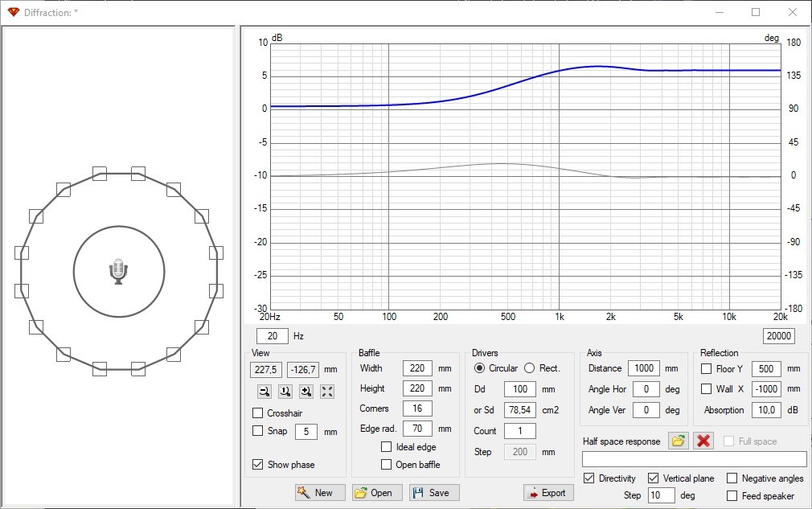The image size is (812, 509).
Task: Click the View Y coordinate -126,7 field
Action: (303, 370)
